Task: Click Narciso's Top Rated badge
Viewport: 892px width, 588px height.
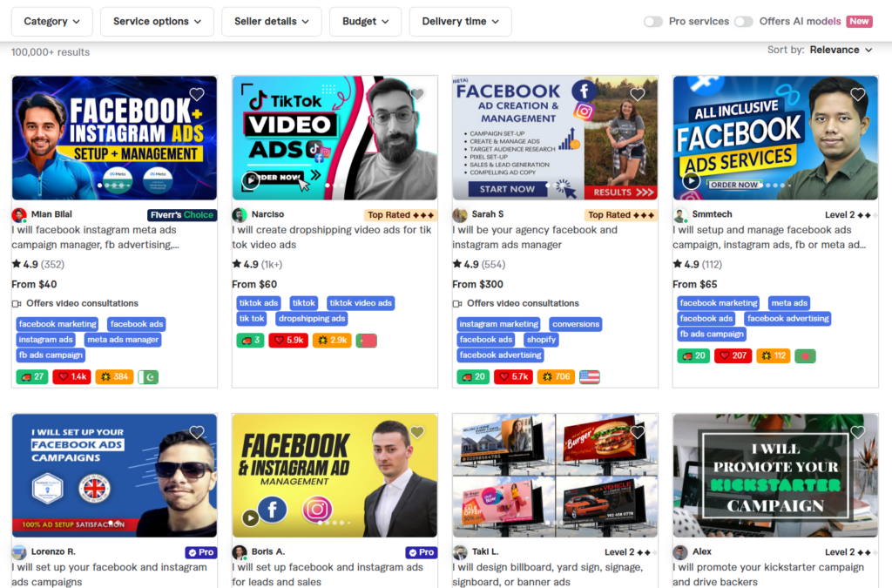Action: click(x=401, y=215)
